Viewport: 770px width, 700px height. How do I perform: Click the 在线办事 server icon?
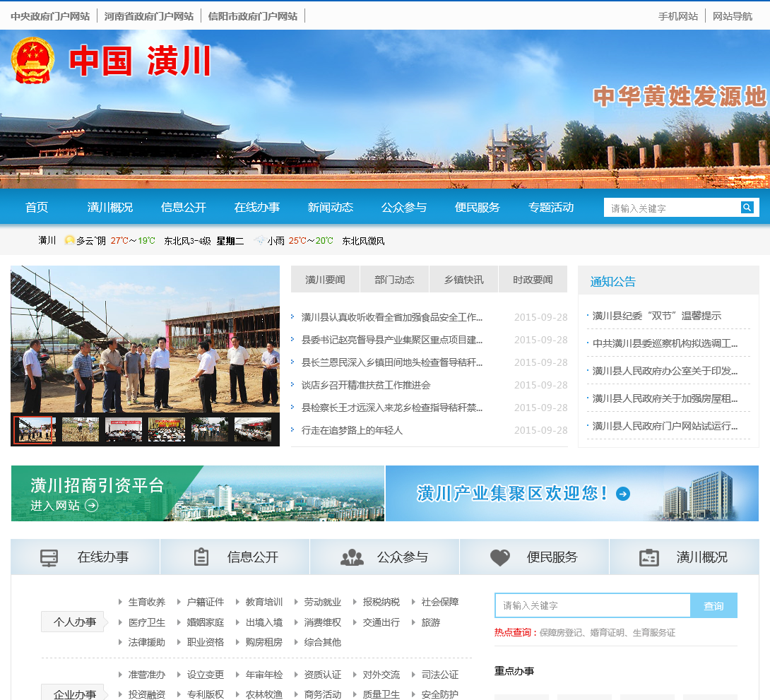pyautogui.click(x=49, y=557)
